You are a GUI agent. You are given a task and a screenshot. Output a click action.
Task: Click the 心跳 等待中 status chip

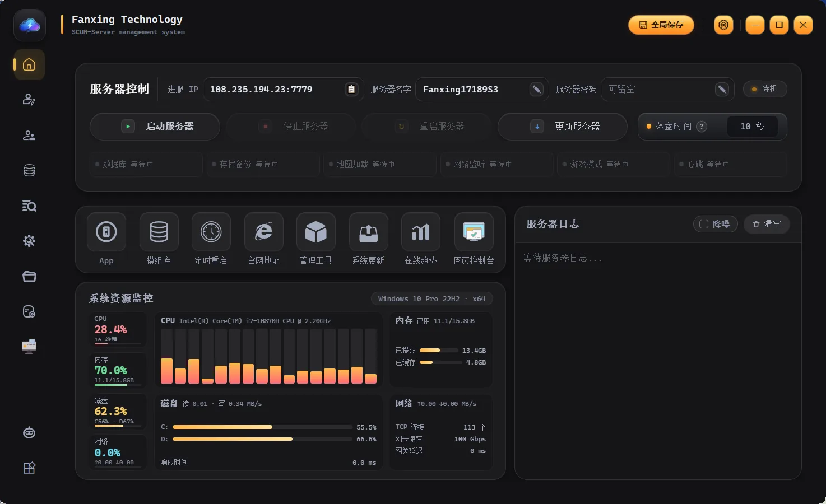(x=730, y=164)
